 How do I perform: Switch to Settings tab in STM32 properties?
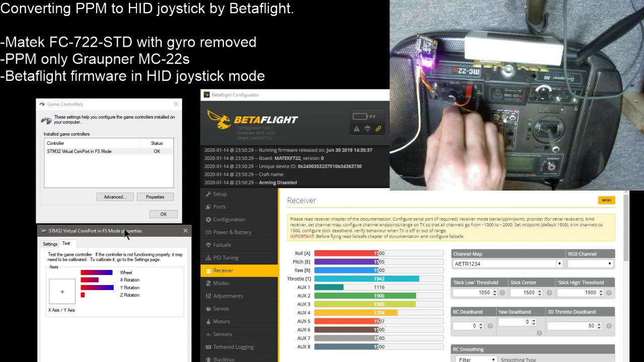(x=50, y=244)
